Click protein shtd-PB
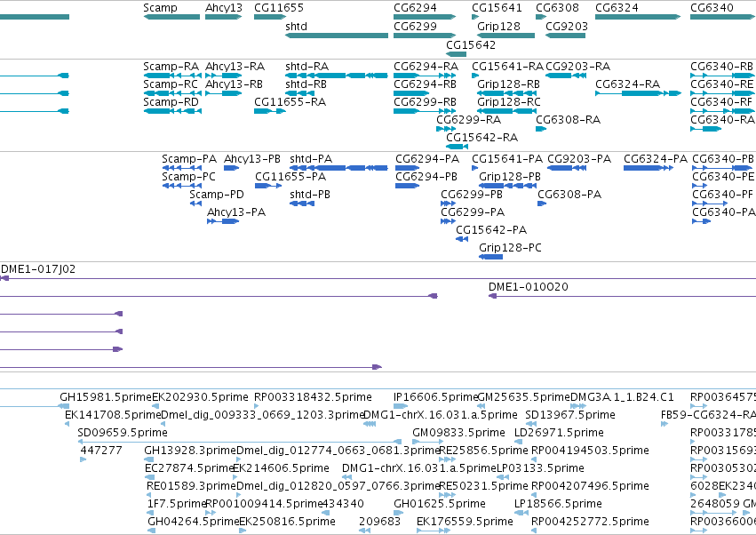This screenshot has width=756, height=535. (310, 195)
